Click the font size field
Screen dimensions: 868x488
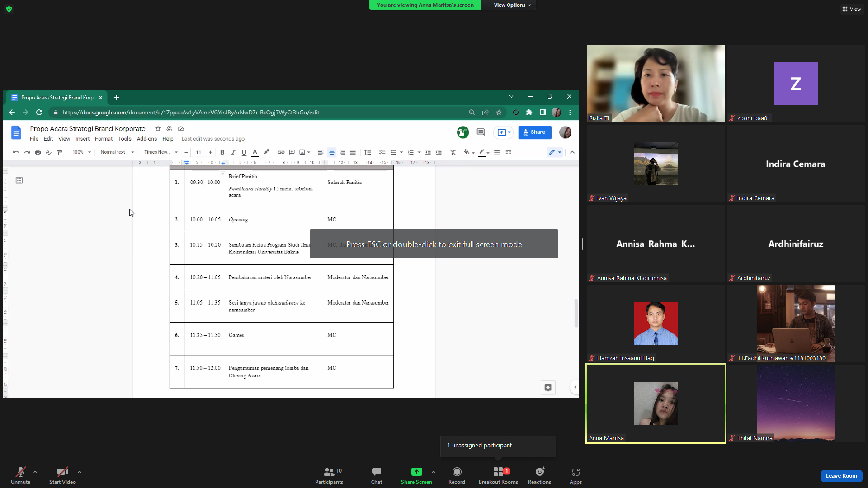coord(198,152)
